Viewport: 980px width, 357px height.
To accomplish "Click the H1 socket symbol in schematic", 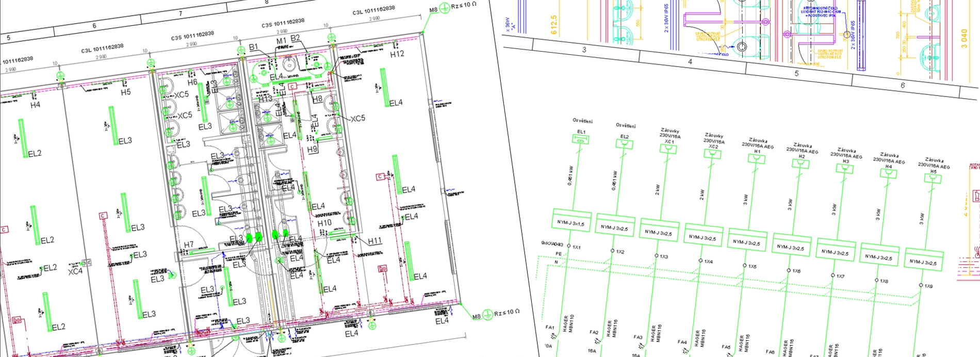I will click(756, 159).
